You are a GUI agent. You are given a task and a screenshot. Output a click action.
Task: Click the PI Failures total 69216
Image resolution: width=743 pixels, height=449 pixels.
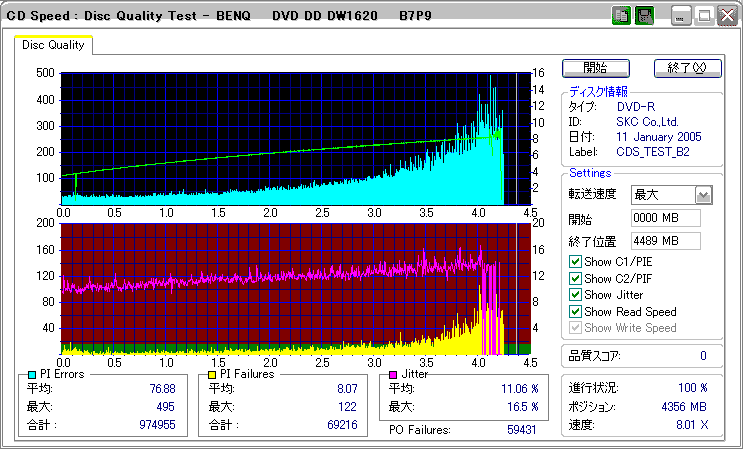tap(342, 425)
